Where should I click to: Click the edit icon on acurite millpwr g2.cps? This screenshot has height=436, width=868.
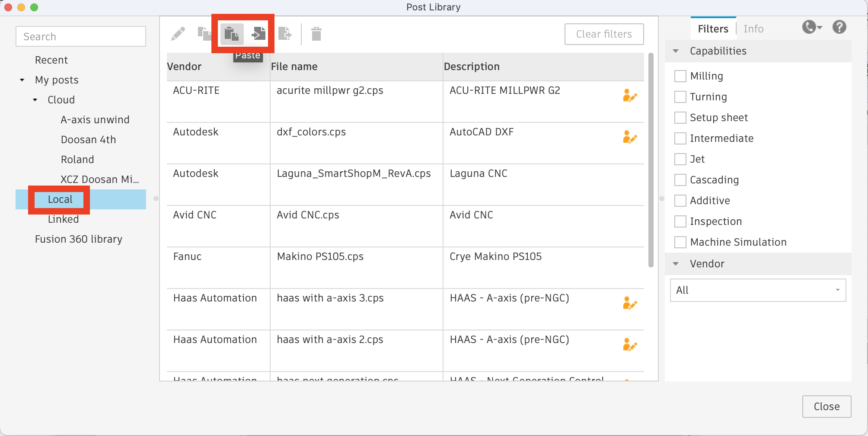pyautogui.click(x=630, y=96)
